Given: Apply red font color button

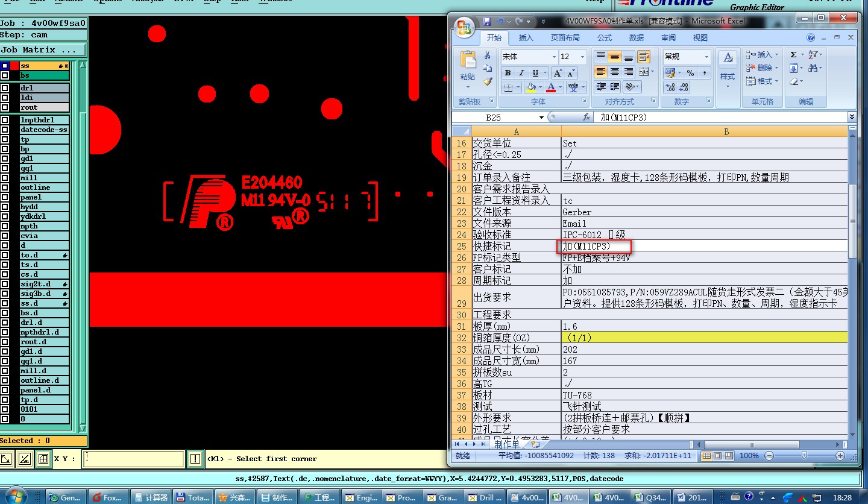Looking at the screenshot, I should pos(551,87).
